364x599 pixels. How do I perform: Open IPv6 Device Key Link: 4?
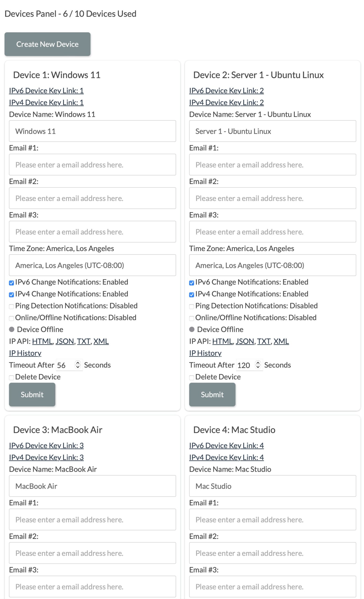click(226, 445)
